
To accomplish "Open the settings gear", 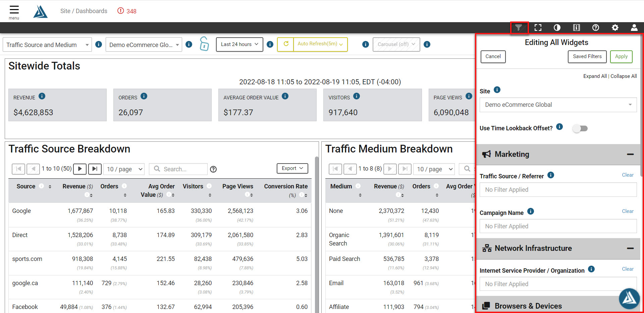I will coord(615,28).
